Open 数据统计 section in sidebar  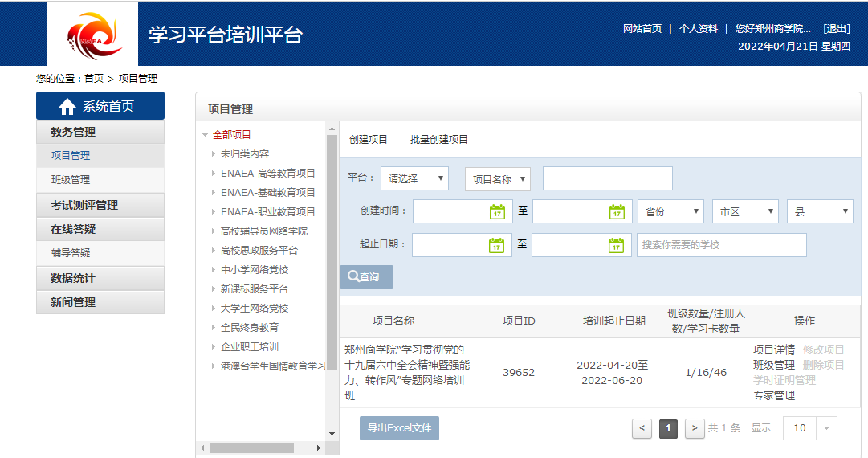pos(73,278)
